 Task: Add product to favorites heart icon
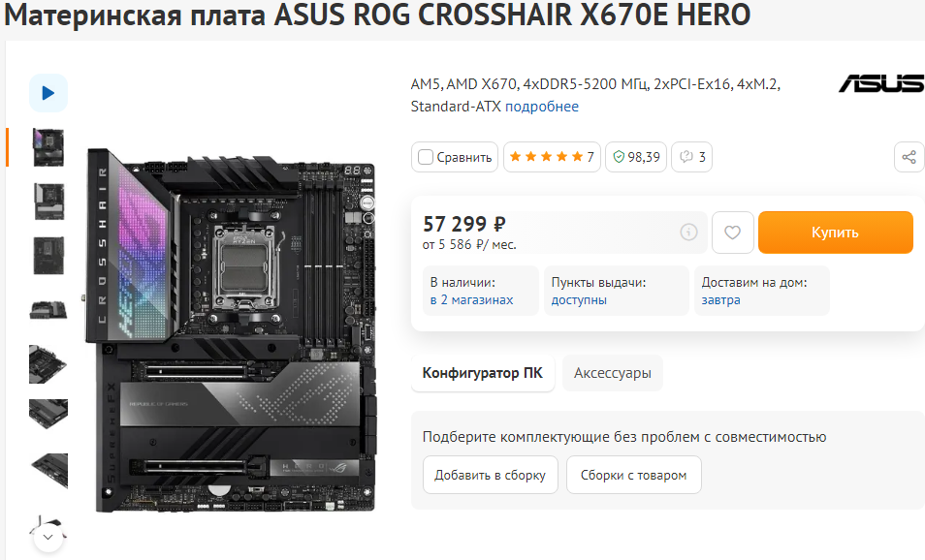point(732,233)
